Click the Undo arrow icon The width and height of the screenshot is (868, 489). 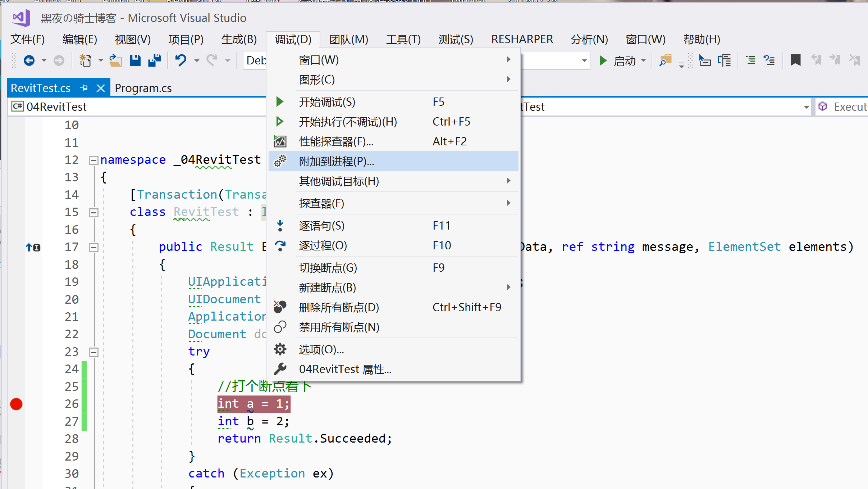pos(181,60)
